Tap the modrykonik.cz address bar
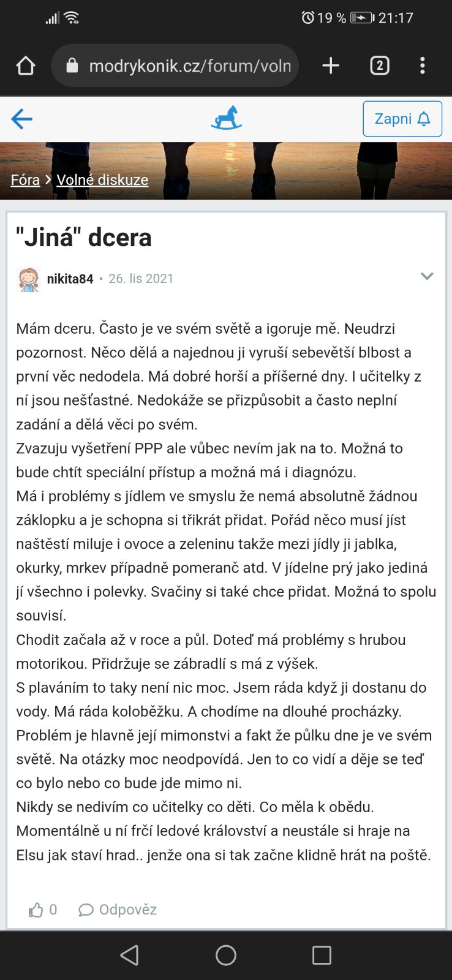The image size is (452, 980). 190,66
